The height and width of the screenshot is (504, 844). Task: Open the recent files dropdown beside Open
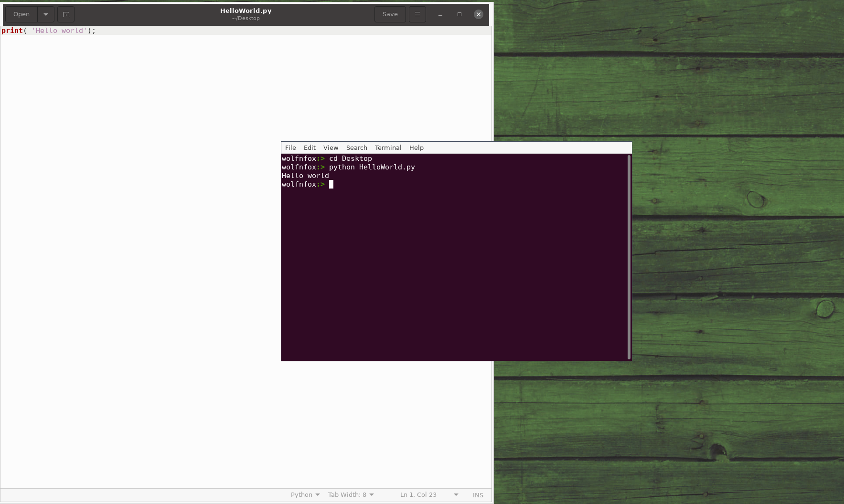(x=45, y=14)
